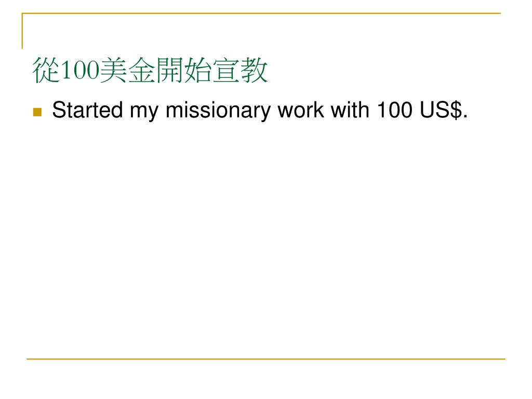Click the yellow square bullet marker
Image resolution: width=532 pixels, height=399 pixels.
tap(37, 112)
